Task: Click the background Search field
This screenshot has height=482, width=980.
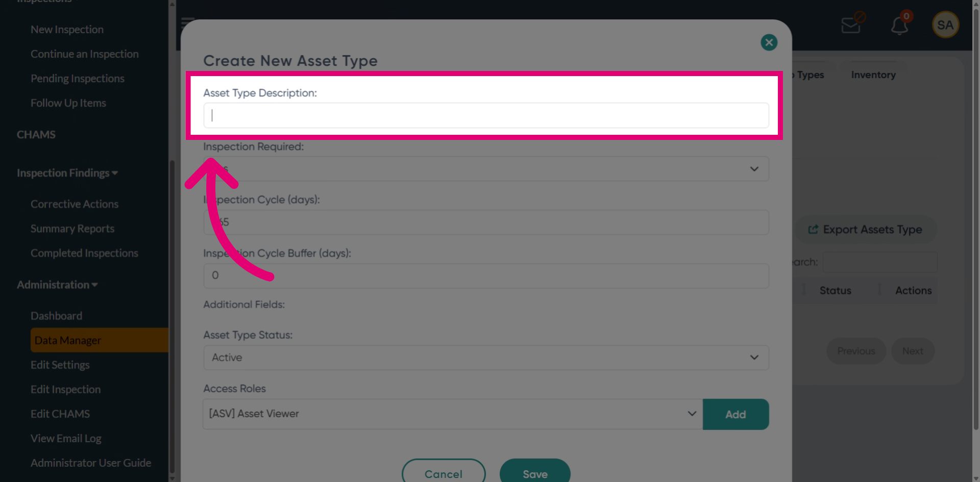Action: coord(880,262)
